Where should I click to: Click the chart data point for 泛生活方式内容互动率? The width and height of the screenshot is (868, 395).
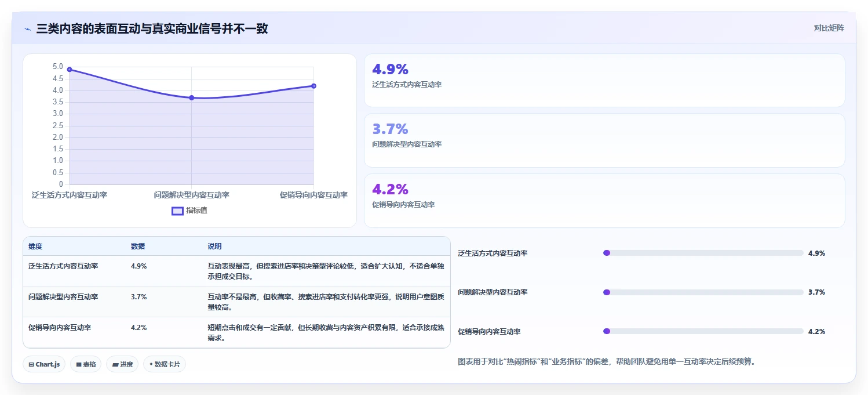[70, 70]
